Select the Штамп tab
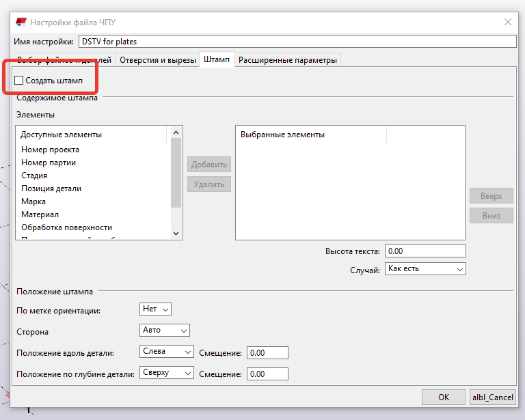 click(217, 60)
